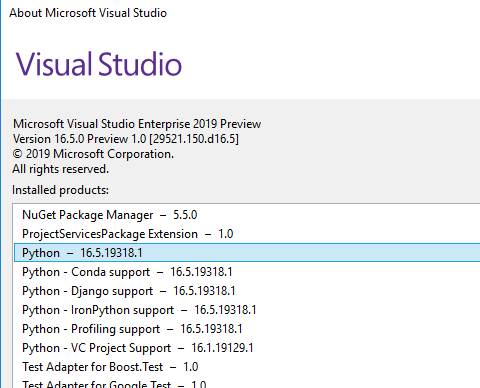The height and width of the screenshot is (388, 480).
Task: Choose Python - Django support item
Action: point(247,291)
